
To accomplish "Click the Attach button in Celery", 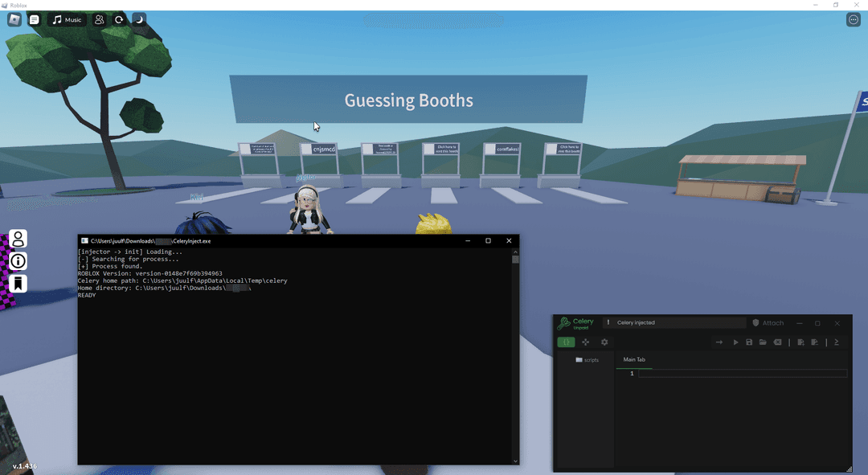I will 773,322.
